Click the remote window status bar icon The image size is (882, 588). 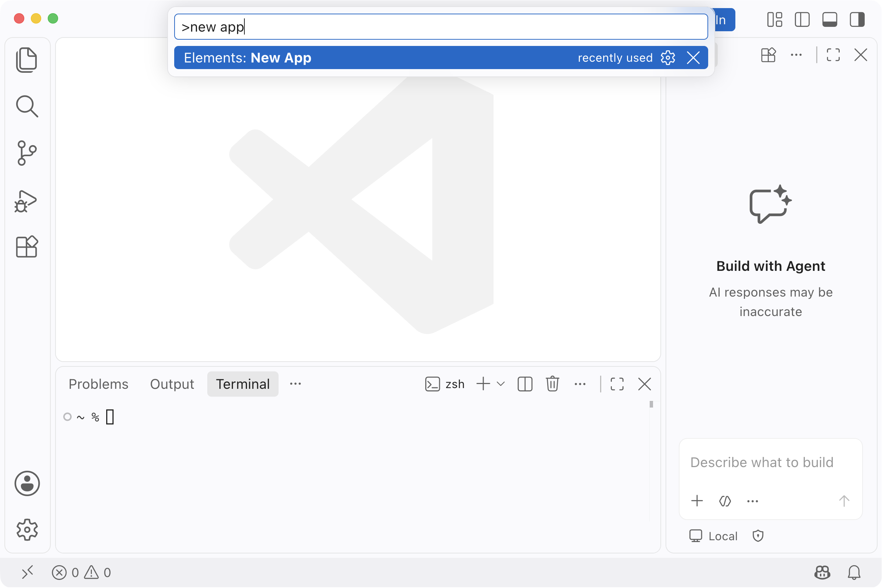point(27,572)
